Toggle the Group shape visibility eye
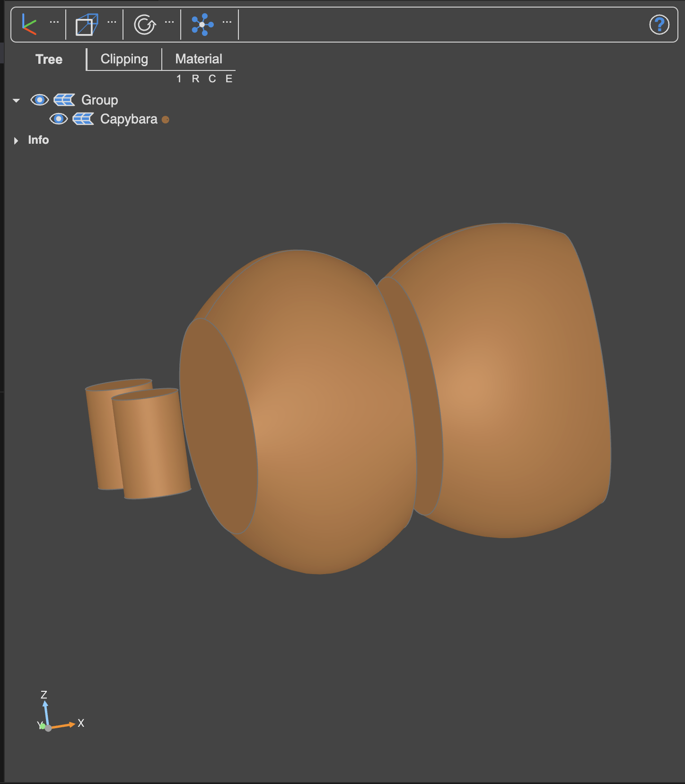This screenshot has height=784, width=685. click(40, 100)
